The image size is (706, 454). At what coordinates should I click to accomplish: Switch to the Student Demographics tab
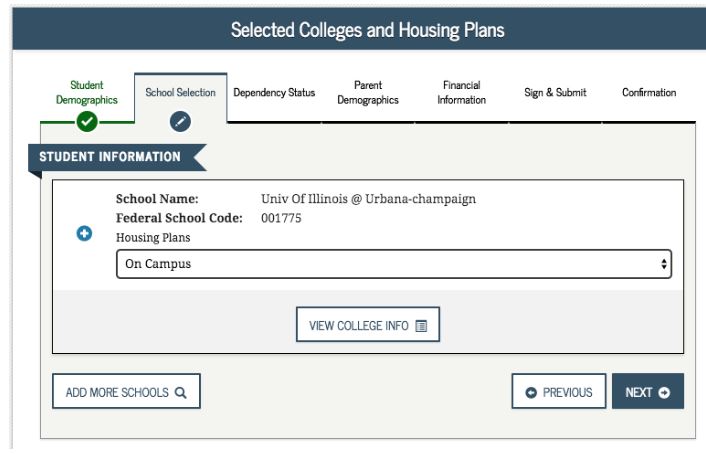[x=87, y=92]
